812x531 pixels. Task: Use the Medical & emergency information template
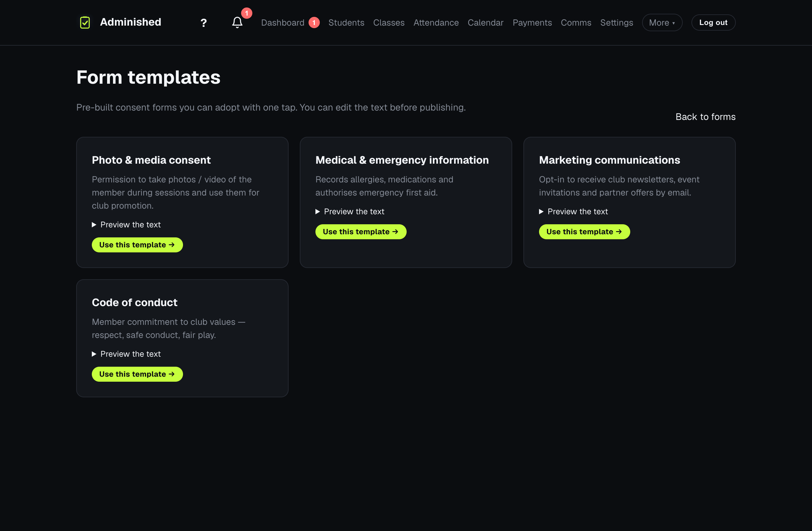(x=361, y=232)
